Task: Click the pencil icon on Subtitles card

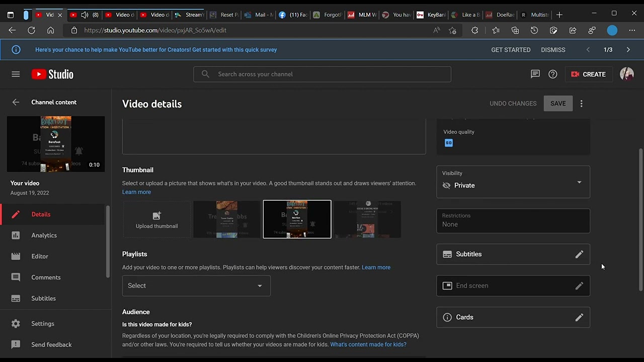Action: [x=579, y=254]
